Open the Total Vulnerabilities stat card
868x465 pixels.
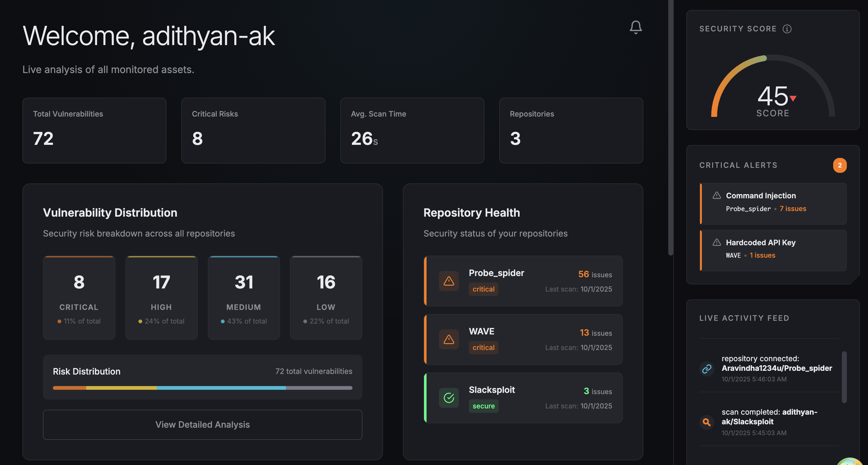(94, 130)
